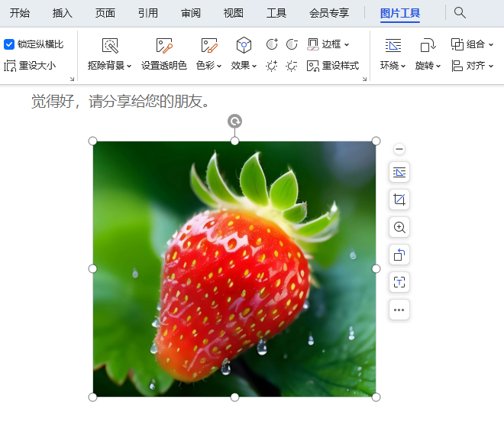Expand the 旋转 dropdown
This screenshot has height=435, width=504.
[438, 66]
